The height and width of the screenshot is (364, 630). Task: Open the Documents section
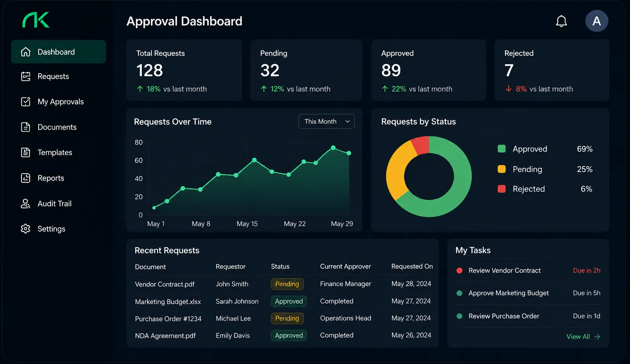(58, 127)
